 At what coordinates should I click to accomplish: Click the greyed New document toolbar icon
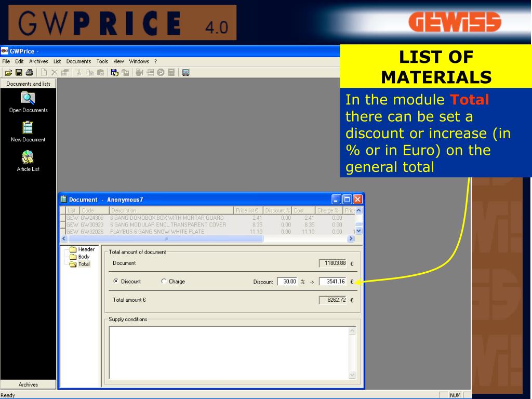coord(44,72)
